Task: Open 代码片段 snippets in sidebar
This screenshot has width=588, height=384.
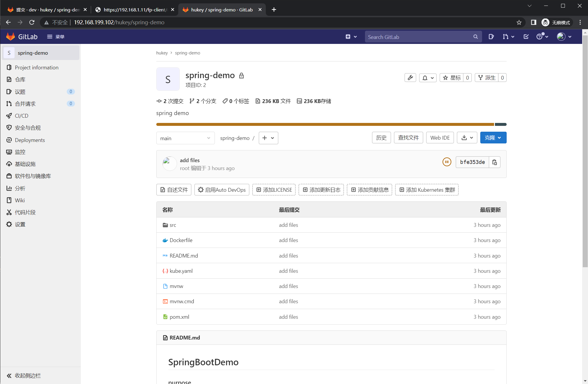Action: 25,212
